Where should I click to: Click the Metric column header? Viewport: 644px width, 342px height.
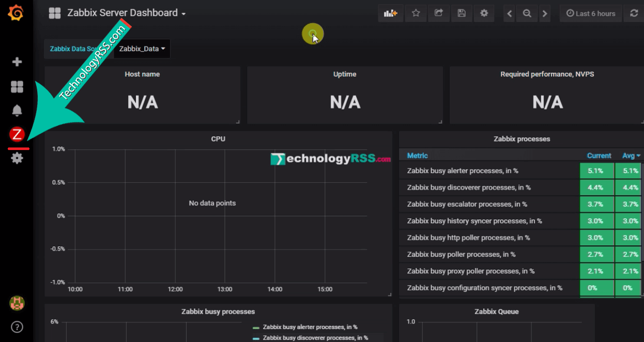coord(418,156)
